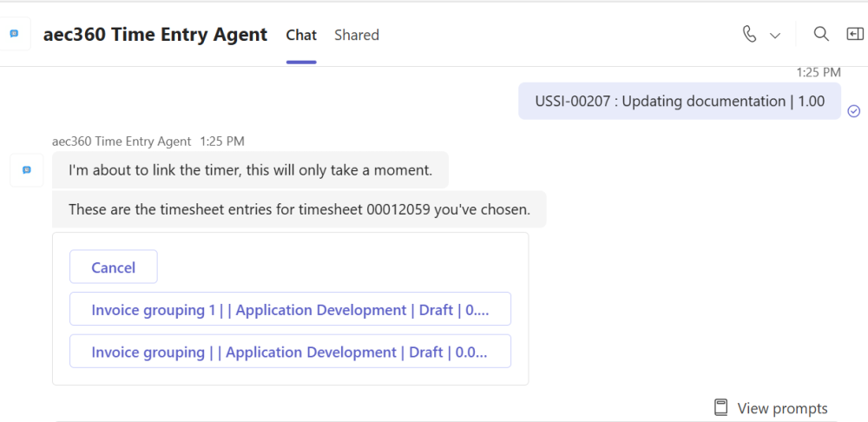Click the View prompts book icon
The height and width of the screenshot is (422, 868).
(720, 407)
